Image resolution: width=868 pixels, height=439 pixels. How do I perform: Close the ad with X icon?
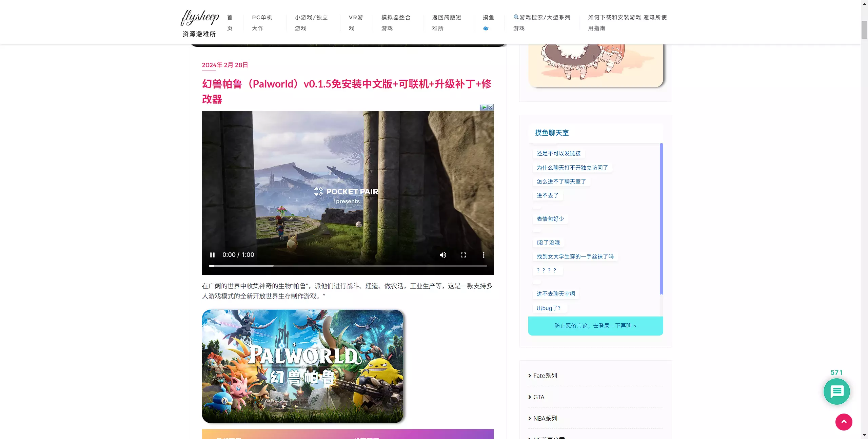(x=491, y=107)
